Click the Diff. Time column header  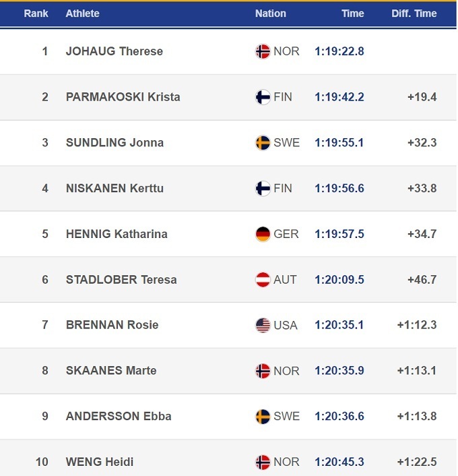click(414, 13)
